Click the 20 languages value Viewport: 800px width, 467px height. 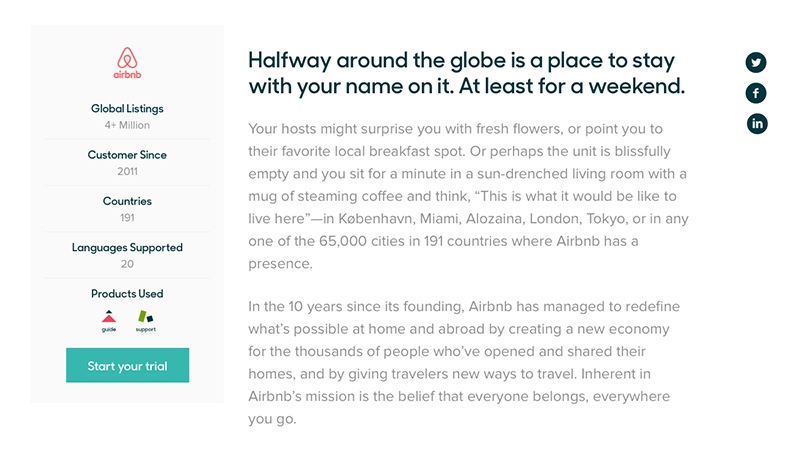[127, 264]
